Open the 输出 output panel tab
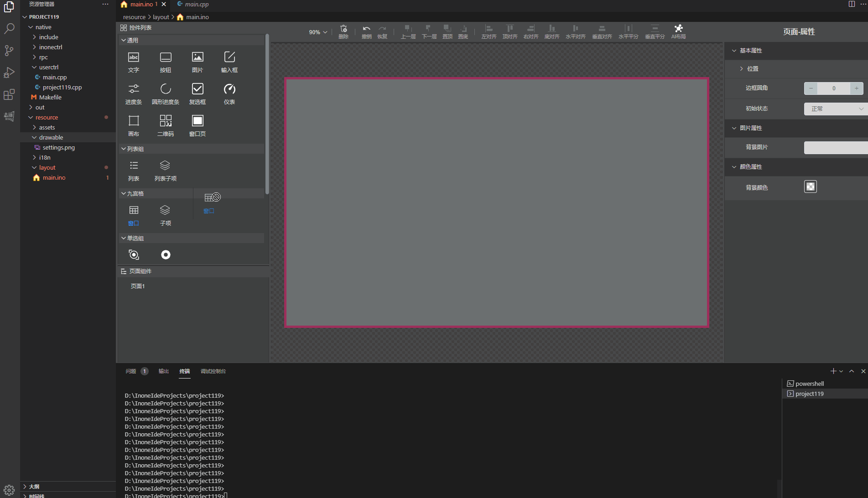Image resolution: width=868 pixels, height=498 pixels. tap(164, 371)
